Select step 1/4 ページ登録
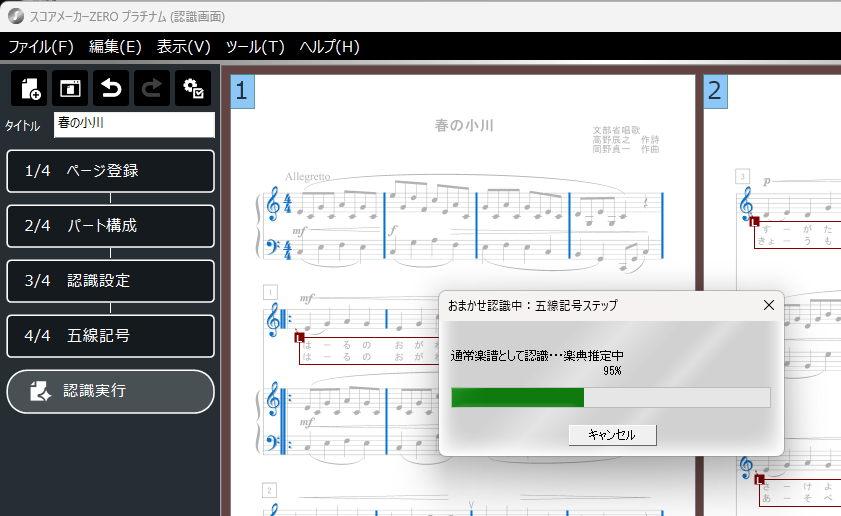The image size is (841, 516). click(110, 171)
